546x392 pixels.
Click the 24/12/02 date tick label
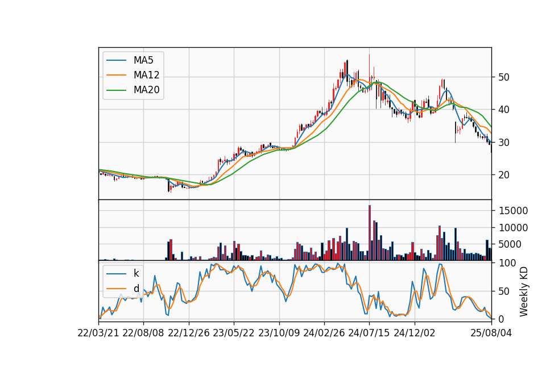(415, 333)
